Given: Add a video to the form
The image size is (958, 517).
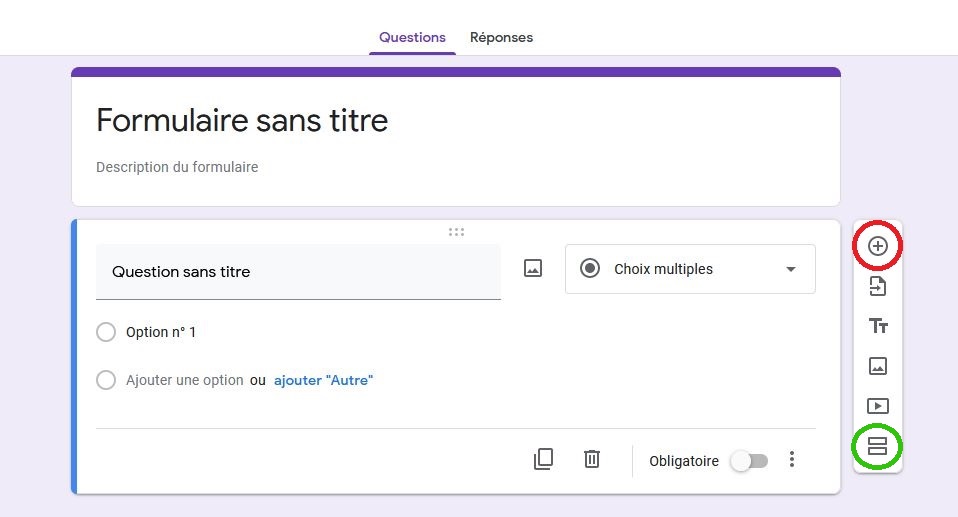Looking at the screenshot, I should [878, 406].
